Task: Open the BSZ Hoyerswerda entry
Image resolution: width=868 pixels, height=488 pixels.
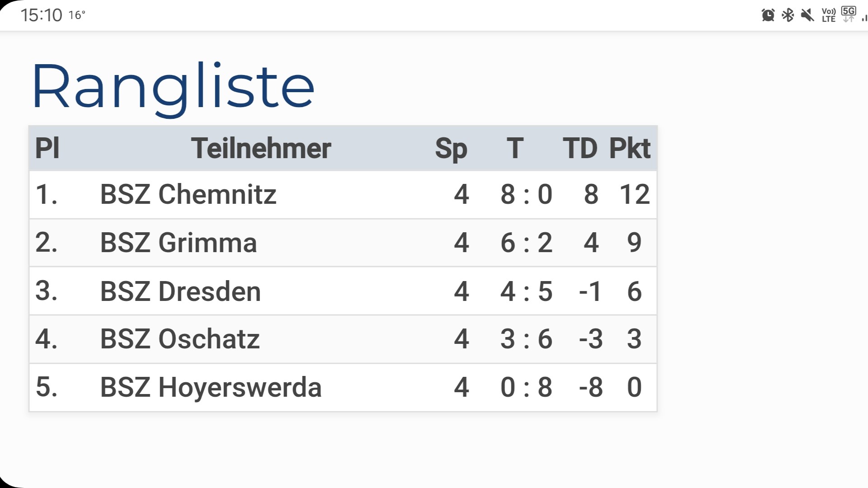Action: (343, 388)
